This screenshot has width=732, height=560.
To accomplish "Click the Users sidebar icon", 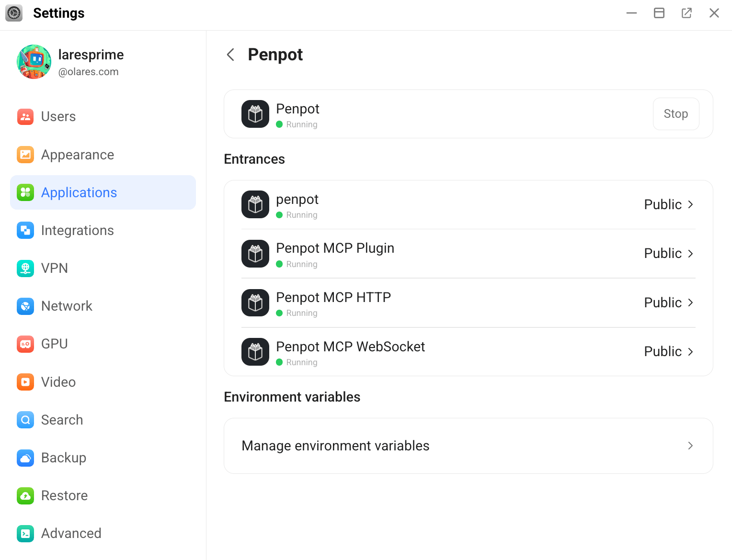I will click(25, 116).
